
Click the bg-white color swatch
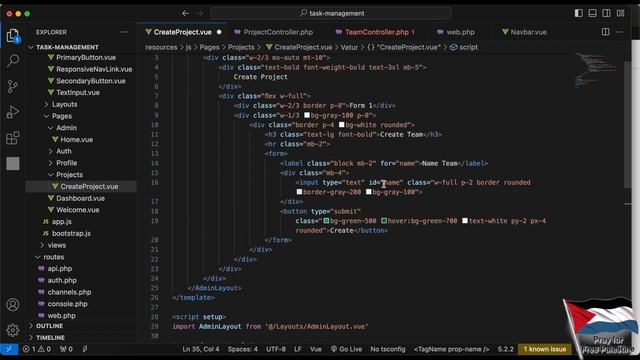point(342,124)
